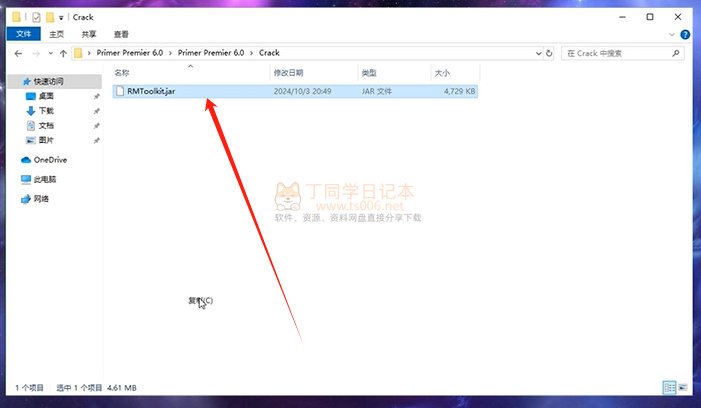Viewport: 701px width, 408px height.
Task: Minimize the Crack window
Action: pos(622,17)
